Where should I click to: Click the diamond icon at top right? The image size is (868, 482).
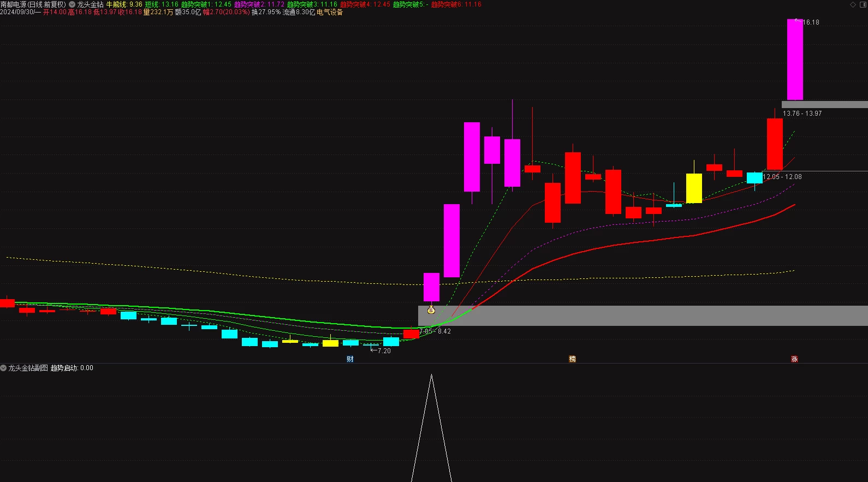[853, 4]
